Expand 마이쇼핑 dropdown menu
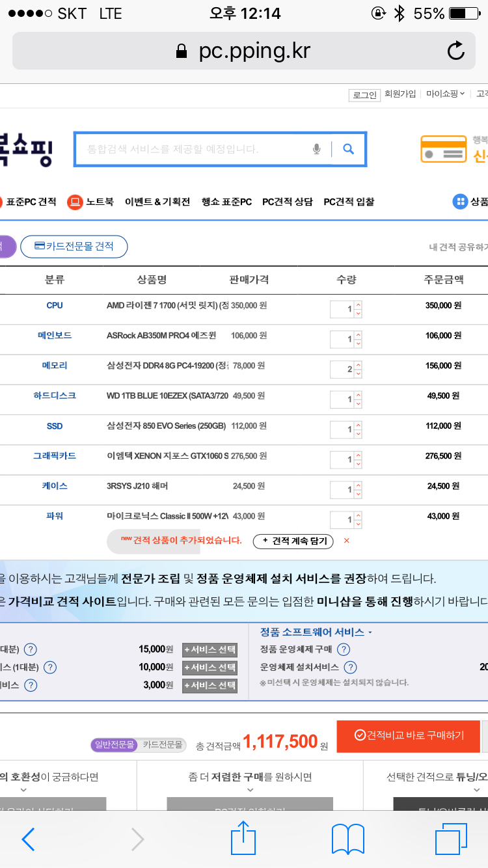This screenshot has height=868, width=488. coord(446,94)
